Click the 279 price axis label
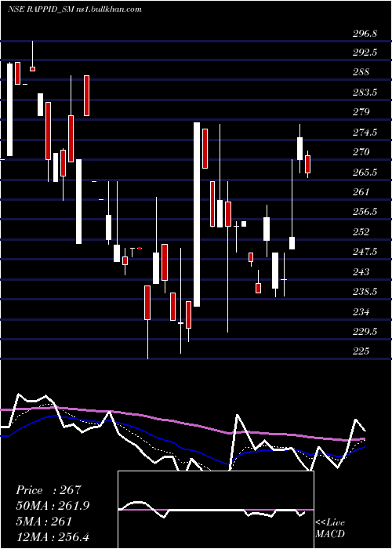 [x=361, y=112]
